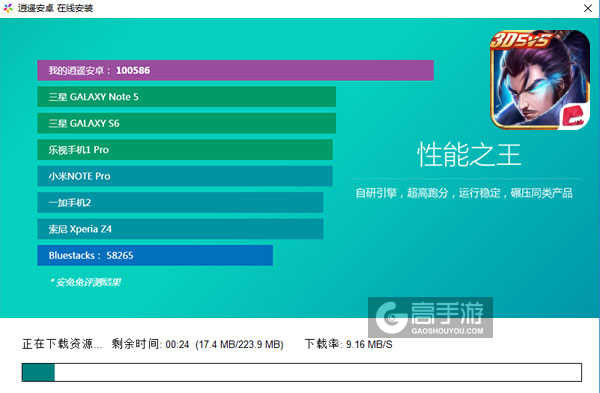Click the 性能之王 heading
This screenshot has width=600, height=393.
(469, 155)
